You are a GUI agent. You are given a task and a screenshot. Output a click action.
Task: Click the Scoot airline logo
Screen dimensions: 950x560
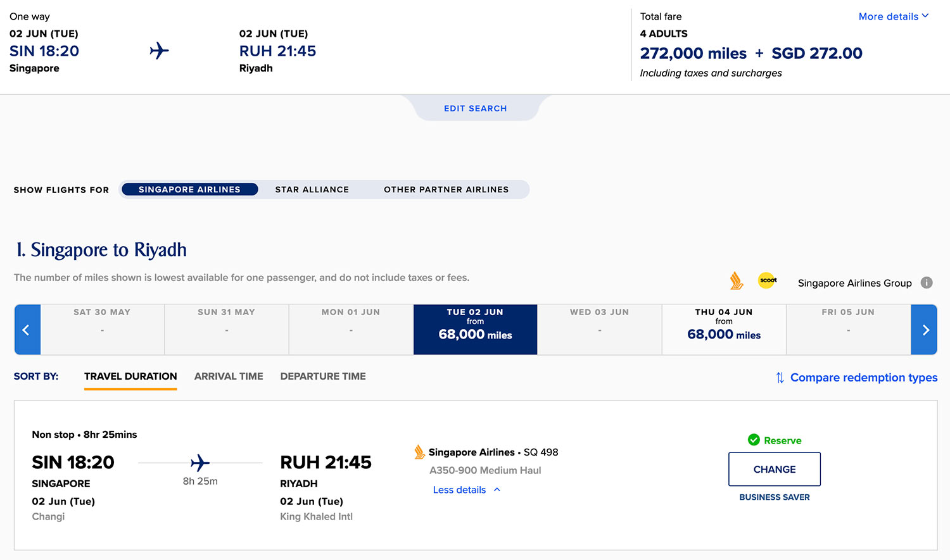pos(768,280)
